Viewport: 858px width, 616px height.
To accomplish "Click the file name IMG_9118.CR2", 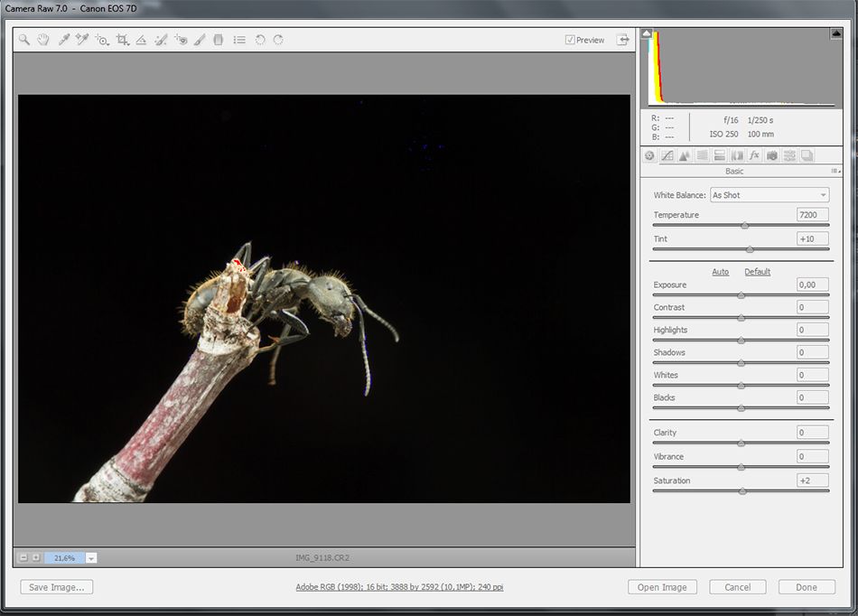I will 322,558.
